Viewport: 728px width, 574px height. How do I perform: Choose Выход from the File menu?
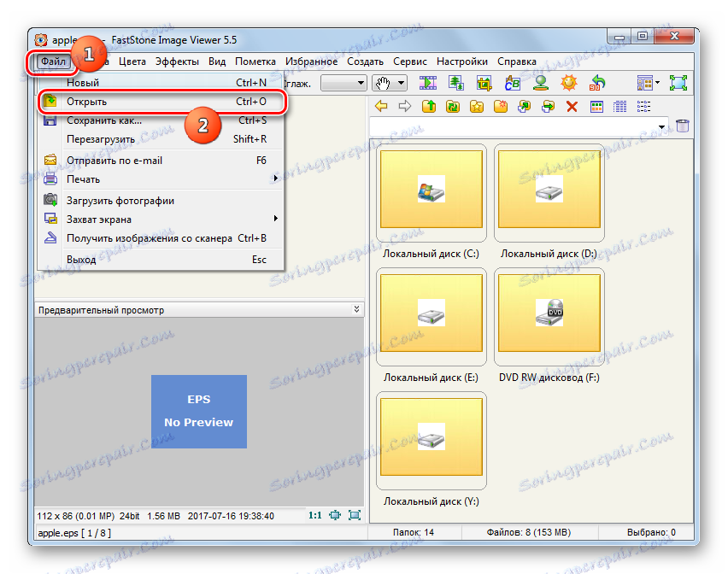click(x=161, y=260)
